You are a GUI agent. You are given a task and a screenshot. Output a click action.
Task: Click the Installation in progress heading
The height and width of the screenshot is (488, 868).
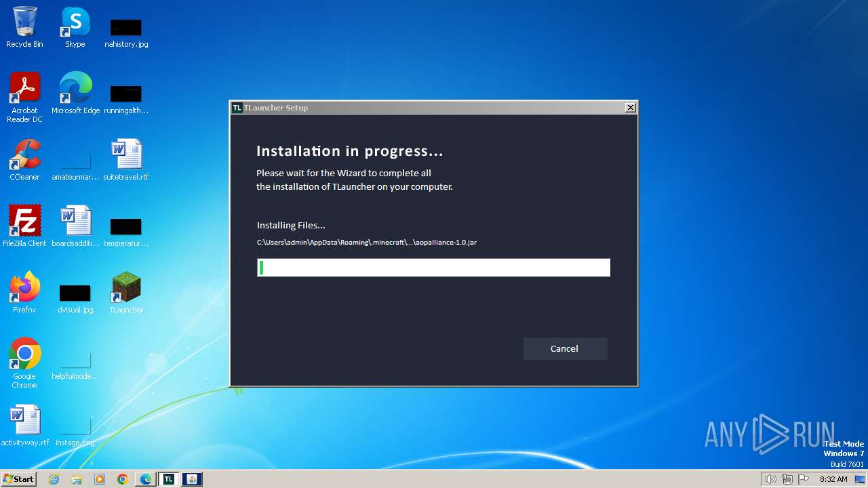[x=349, y=150]
